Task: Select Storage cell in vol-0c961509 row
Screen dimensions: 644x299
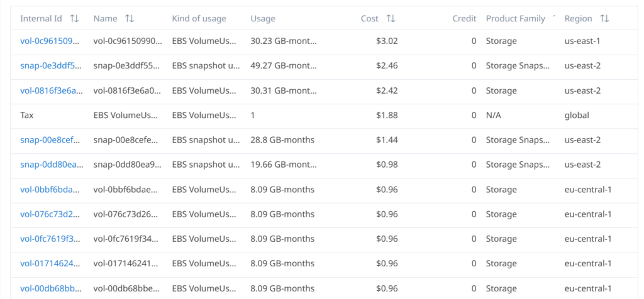Action: [x=501, y=41]
